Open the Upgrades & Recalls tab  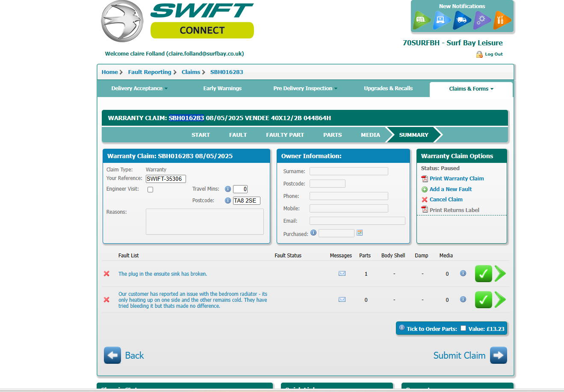[x=388, y=88]
